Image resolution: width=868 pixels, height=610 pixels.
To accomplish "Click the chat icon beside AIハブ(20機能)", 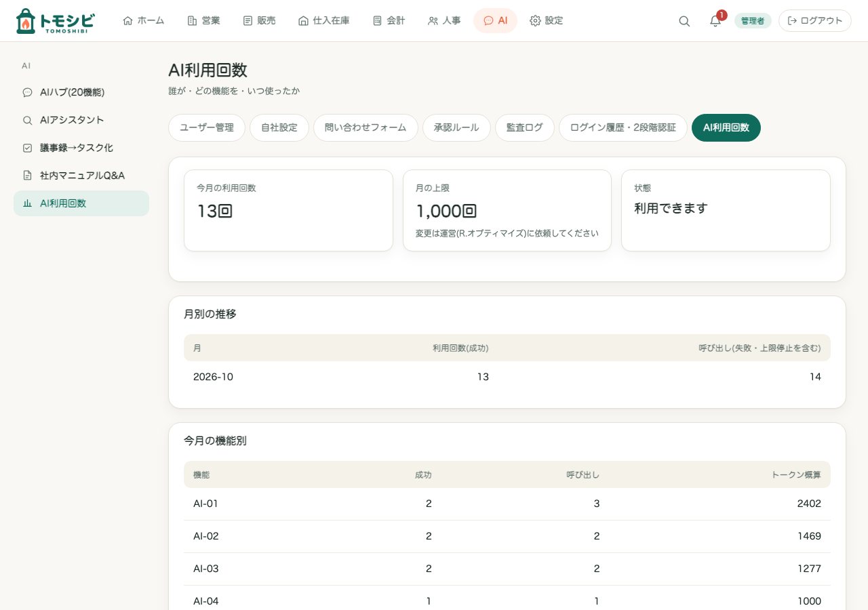I will pyautogui.click(x=28, y=92).
